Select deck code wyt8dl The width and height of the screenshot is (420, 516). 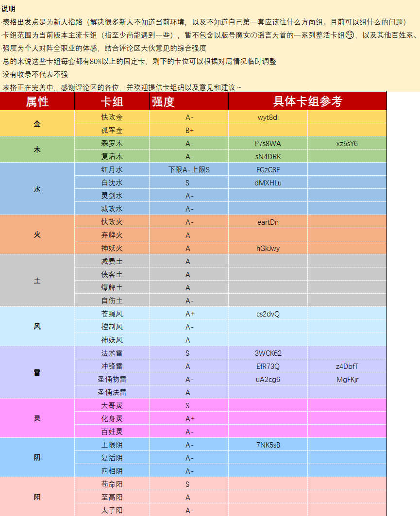(268, 117)
